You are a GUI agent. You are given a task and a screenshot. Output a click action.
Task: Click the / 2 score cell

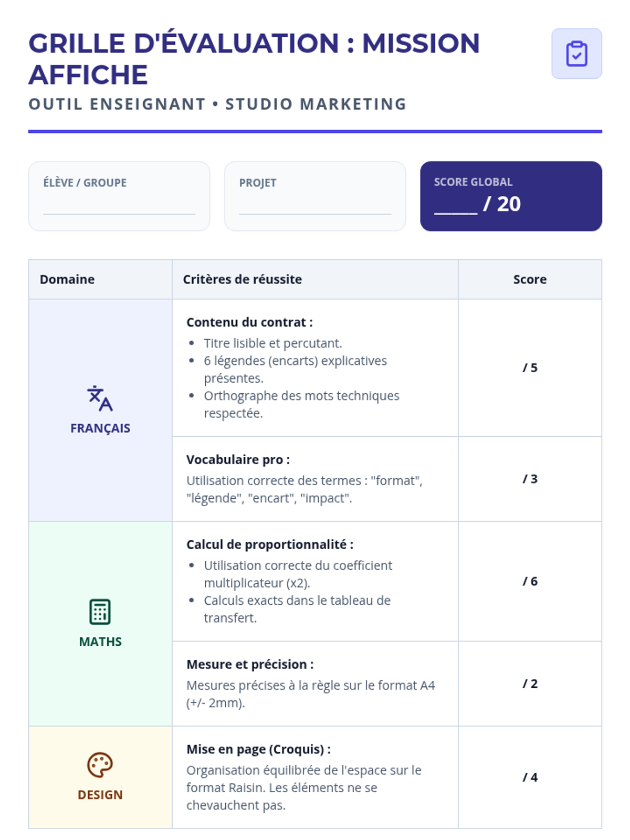click(x=530, y=684)
